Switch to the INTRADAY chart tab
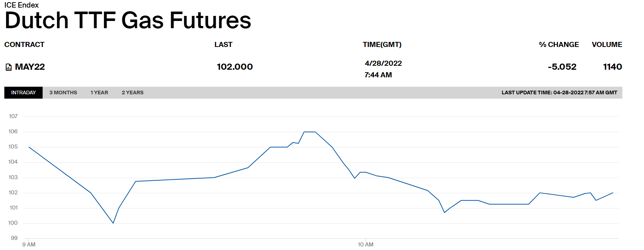Image resolution: width=644 pixels, height=250 pixels. (x=23, y=92)
